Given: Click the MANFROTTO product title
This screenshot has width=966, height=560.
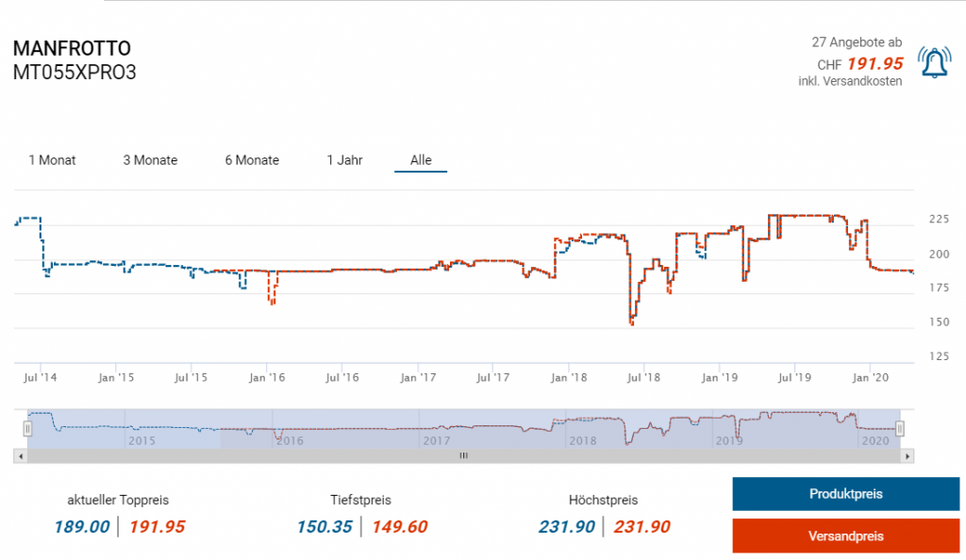Looking at the screenshot, I should 72,49.
